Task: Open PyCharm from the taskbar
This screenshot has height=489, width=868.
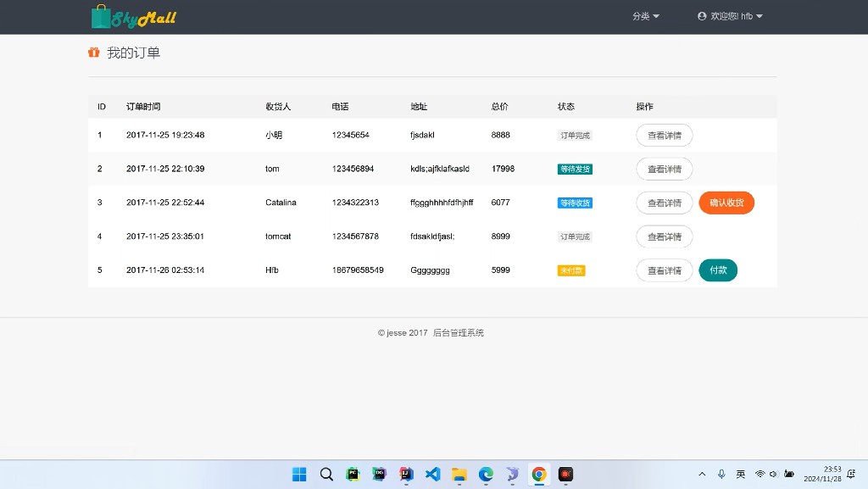Action: tap(353, 475)
